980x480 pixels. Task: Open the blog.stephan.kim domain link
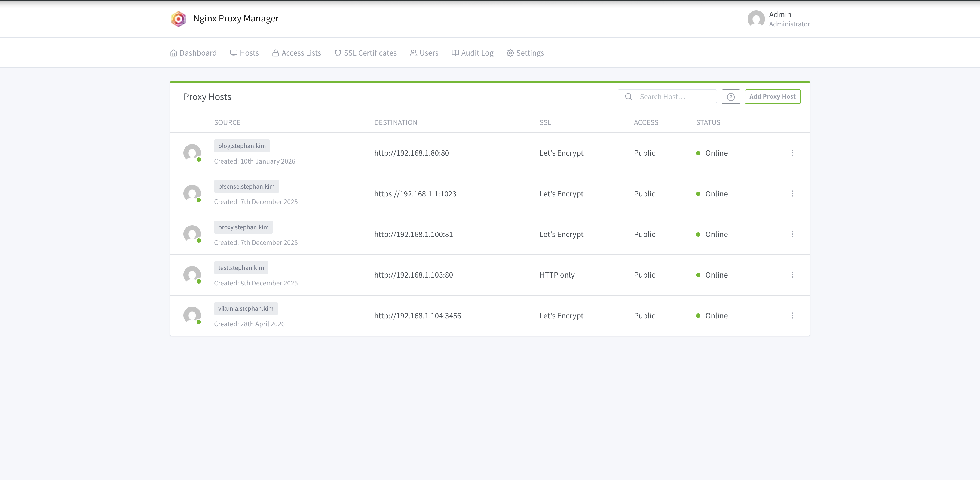[x=242, y=146]
